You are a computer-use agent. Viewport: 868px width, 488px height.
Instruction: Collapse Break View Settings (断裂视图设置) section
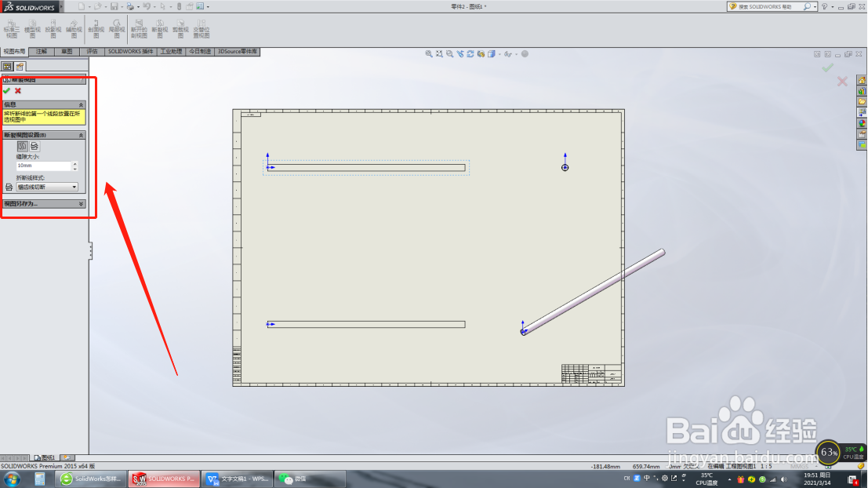(81, 135)
